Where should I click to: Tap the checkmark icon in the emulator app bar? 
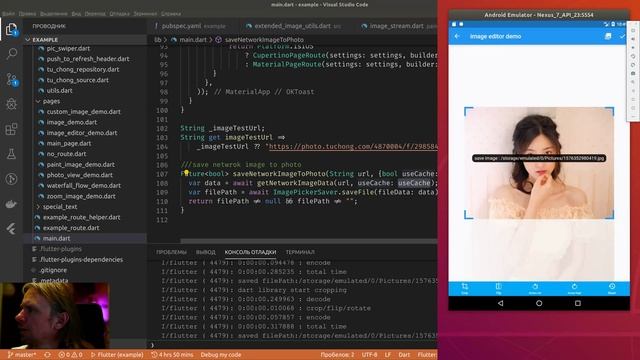(x=622, y=36)
